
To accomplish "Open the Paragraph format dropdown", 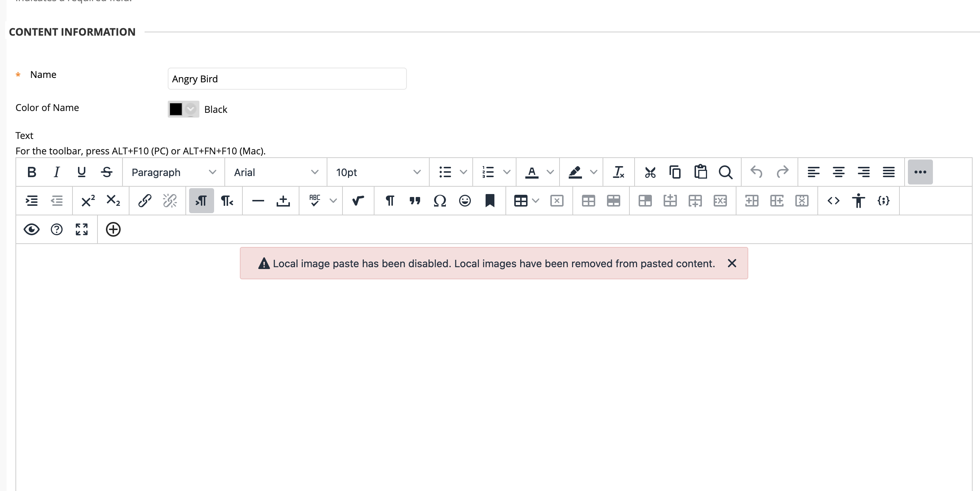I will click(x=174, y=172).
